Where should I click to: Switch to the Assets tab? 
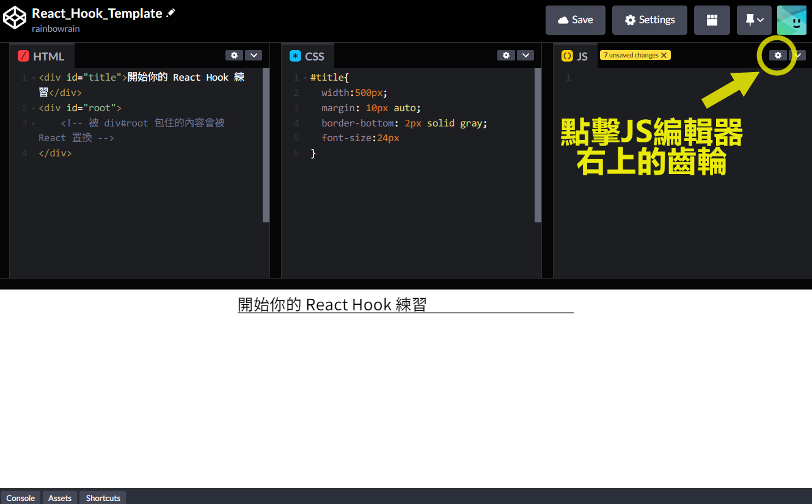tap(59, 497)
